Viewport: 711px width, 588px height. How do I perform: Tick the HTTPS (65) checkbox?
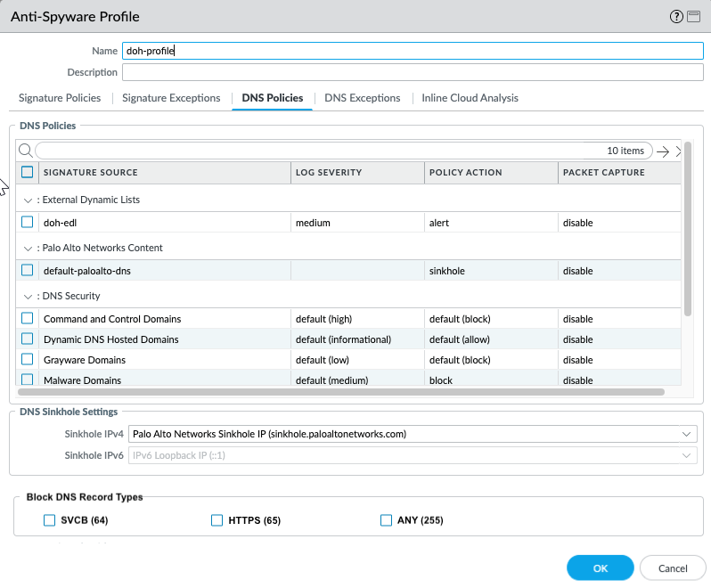tap(217, 520)
